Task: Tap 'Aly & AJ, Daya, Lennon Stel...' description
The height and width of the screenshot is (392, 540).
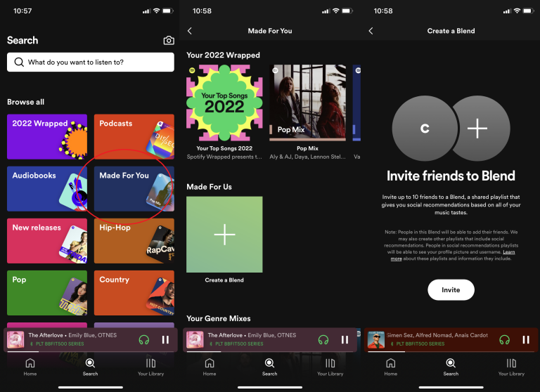Action: tap(307, 157)
